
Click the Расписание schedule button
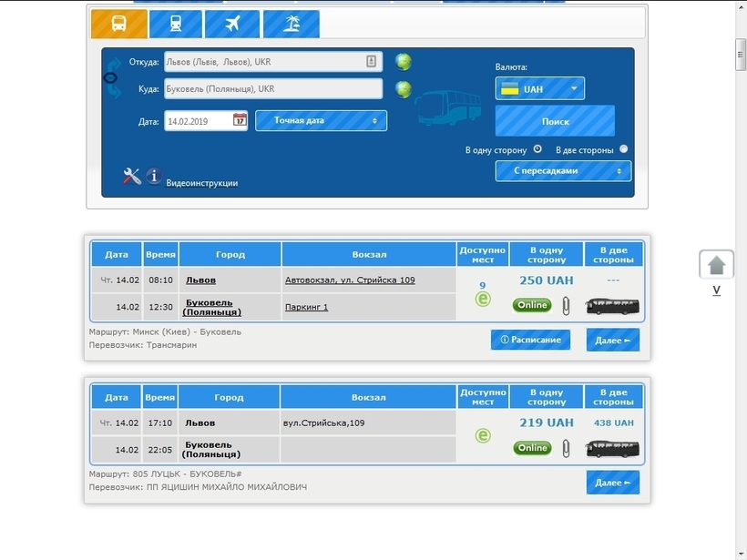[x=530, y=340]
